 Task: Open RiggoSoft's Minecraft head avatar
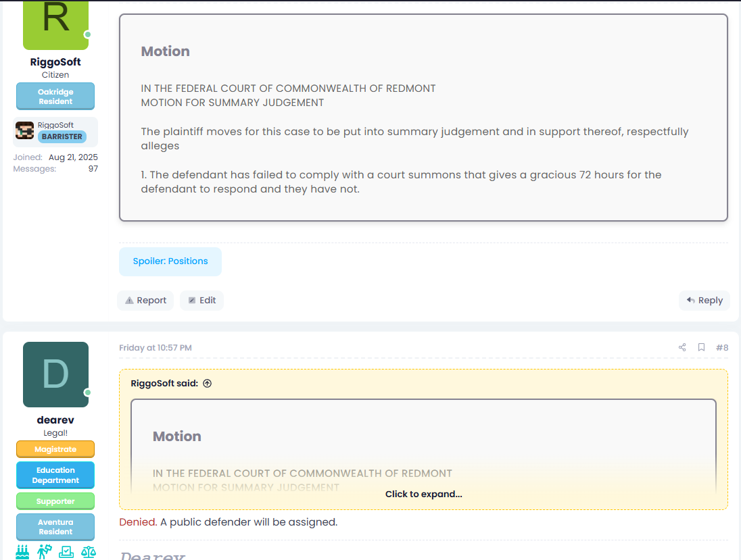coord(25,131)
